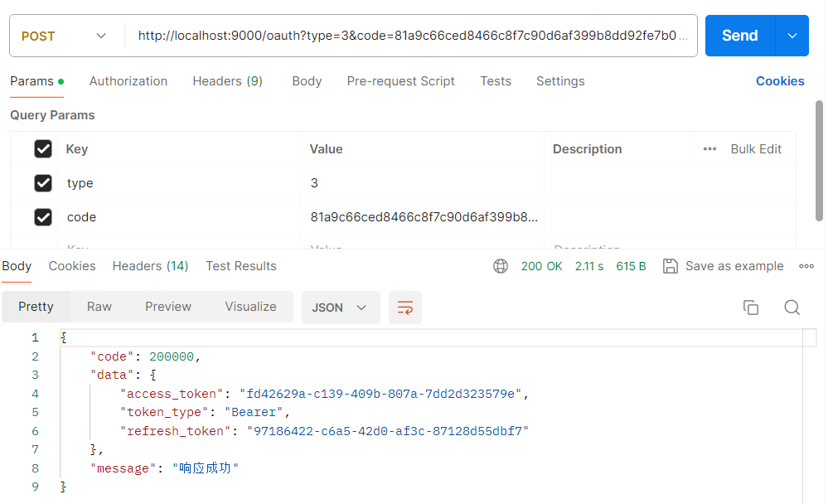833x504 pixels.
Task: Open the params table column options ellipsis
Action: pos(710,149)
